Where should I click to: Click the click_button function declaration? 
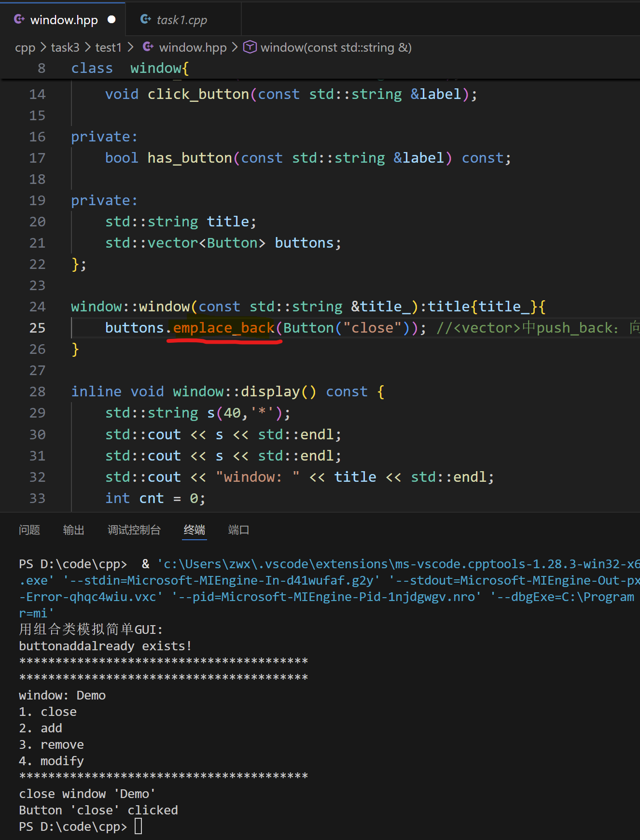198,95
